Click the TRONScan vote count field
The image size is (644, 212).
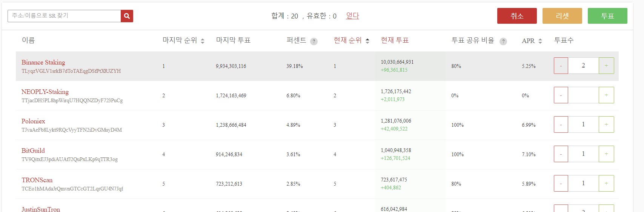[583, 183]
